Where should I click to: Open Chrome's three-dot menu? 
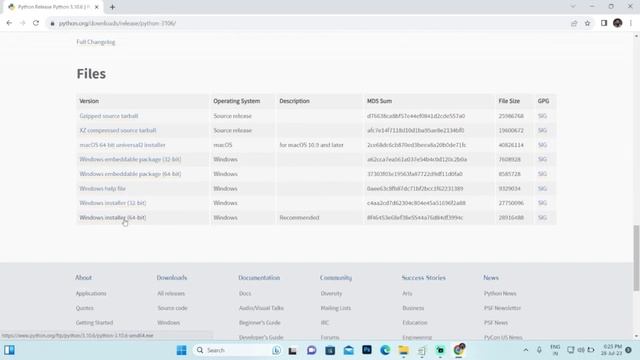pos(631,23)
